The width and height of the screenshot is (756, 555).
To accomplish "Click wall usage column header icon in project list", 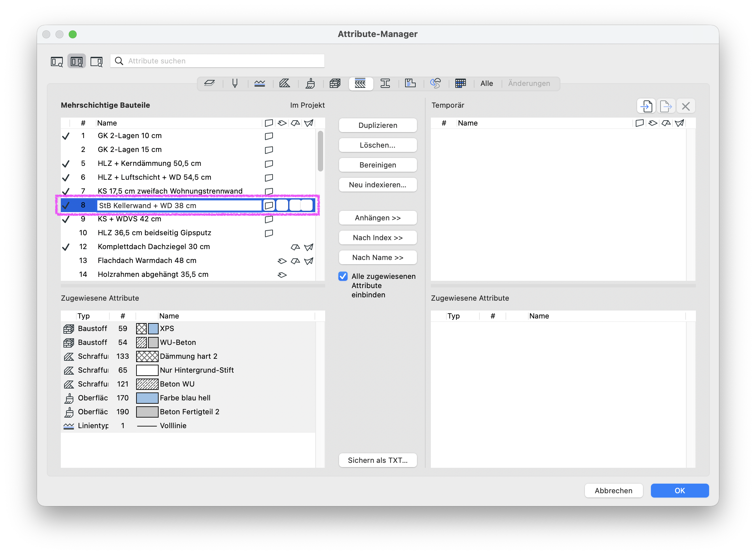I will tap(268, 123).
